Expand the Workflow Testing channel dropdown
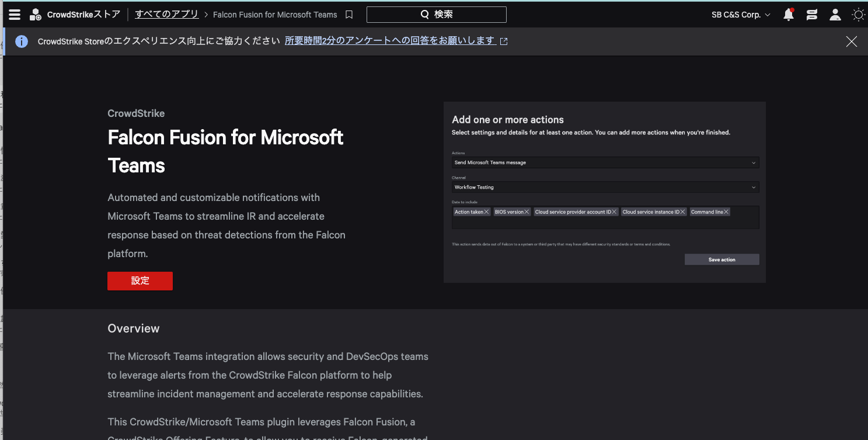The width and height of the screenshot is (868, 440). click(605, 188)
